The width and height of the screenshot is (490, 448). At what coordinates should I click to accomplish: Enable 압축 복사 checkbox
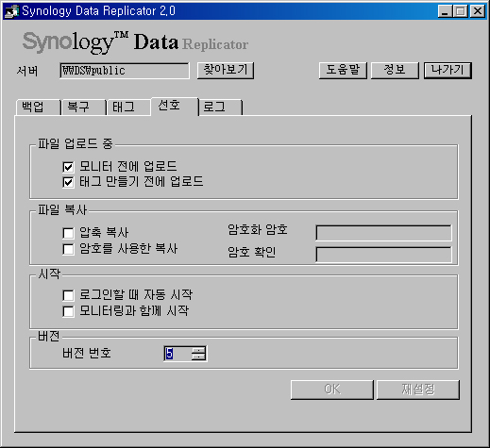click(x=68, y=233)
